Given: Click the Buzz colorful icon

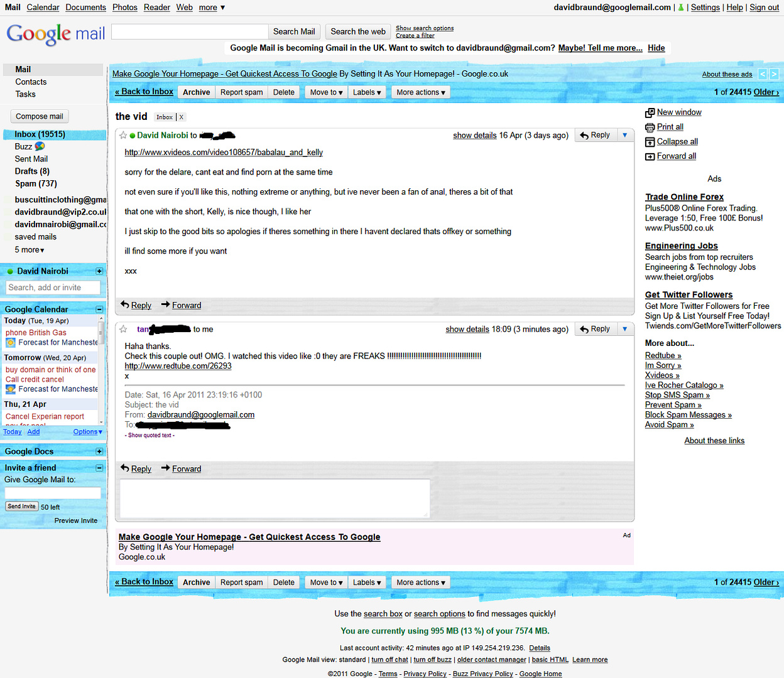Looking at the screenshot, I should coord(40,146).
